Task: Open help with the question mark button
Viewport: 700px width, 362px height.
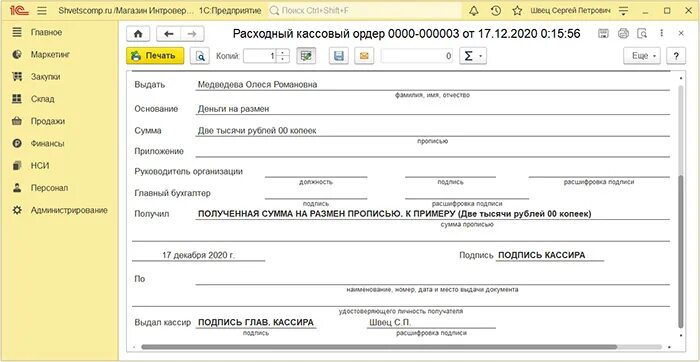Action: click(676, 56)
